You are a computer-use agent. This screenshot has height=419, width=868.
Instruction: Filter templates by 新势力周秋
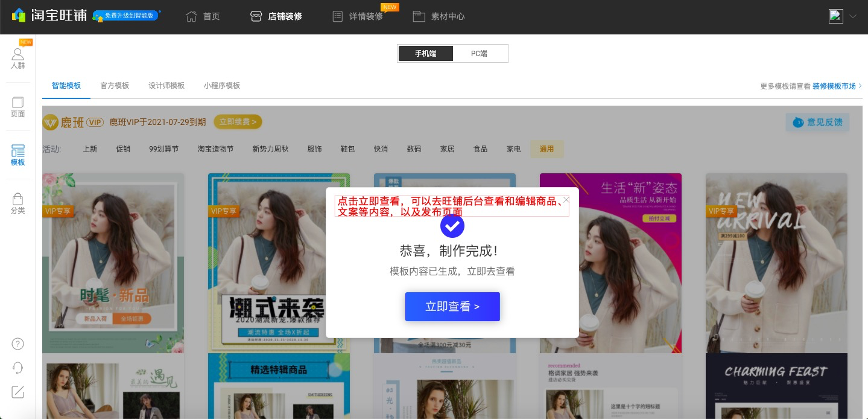(x=270, y=149)
